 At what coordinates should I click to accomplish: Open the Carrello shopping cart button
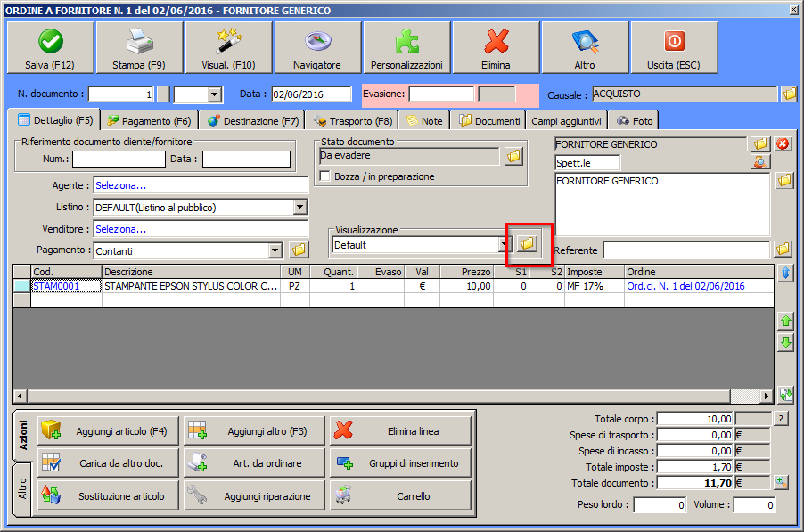(400, 495)
